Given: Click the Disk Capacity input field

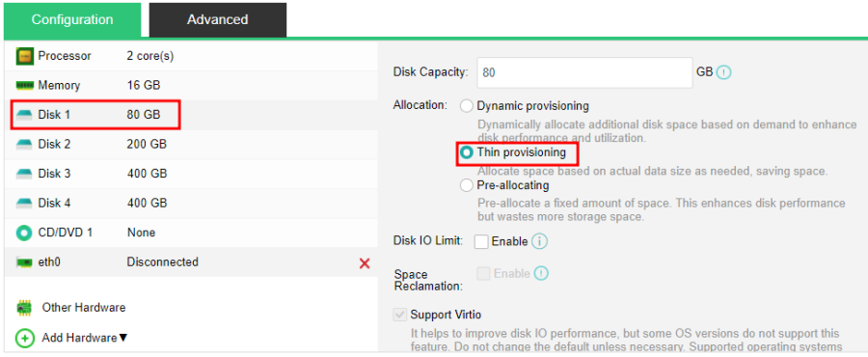Looking at the screenshot, I should [584, 72].
